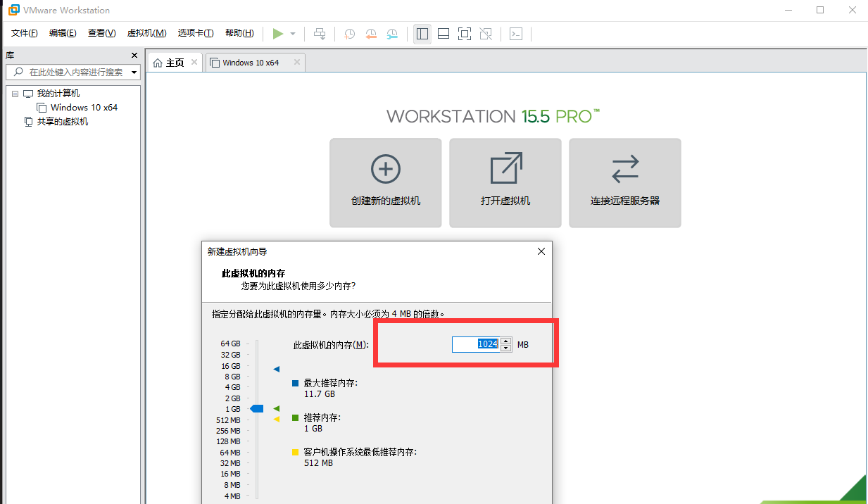Click the 64 GB slider scale label
The height and width of the screenshot is (504, 868).
coord(230,344)
